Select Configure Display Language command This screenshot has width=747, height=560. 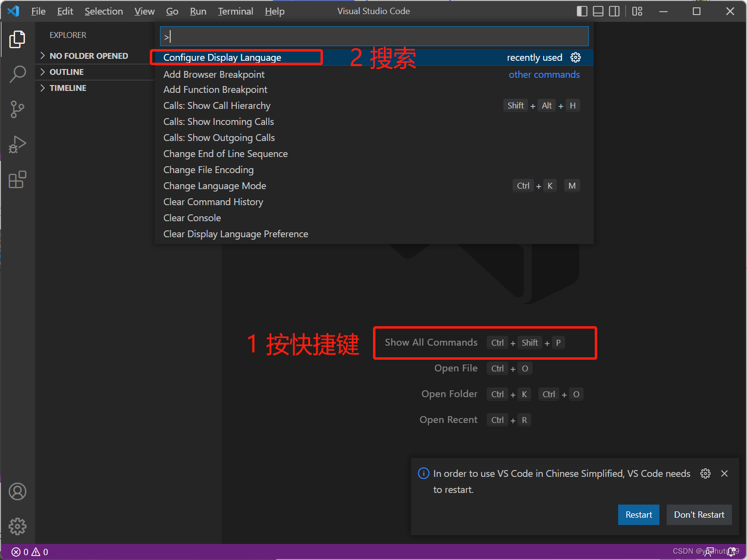[x=374, y=57]
